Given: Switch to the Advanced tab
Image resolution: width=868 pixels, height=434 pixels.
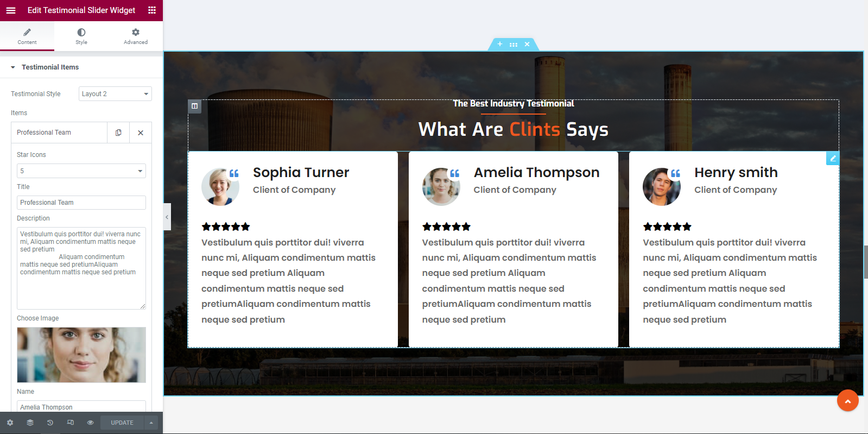Looking at the screenshot, I should click(136, 36).
